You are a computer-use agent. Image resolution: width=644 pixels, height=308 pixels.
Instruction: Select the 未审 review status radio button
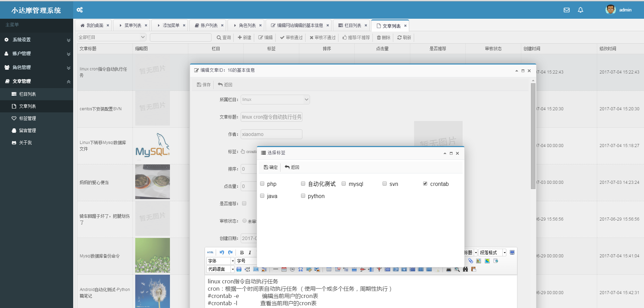(x=244, y=221)
